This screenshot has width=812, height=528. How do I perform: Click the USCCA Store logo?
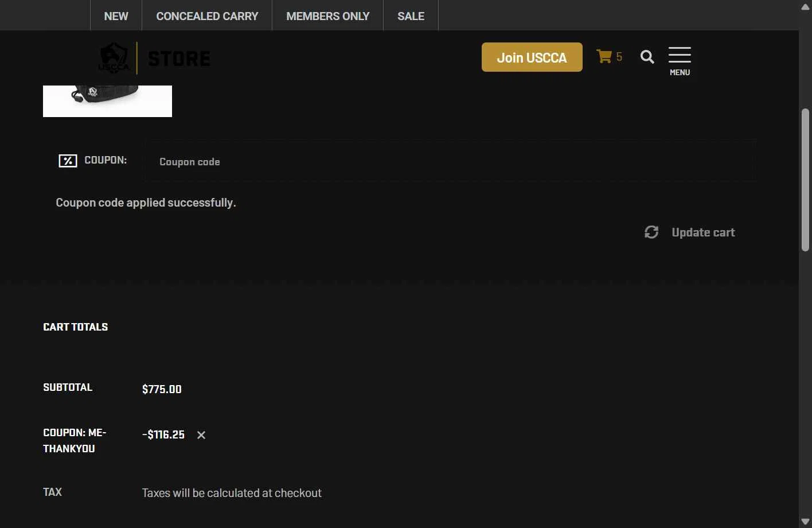(155, 58)
